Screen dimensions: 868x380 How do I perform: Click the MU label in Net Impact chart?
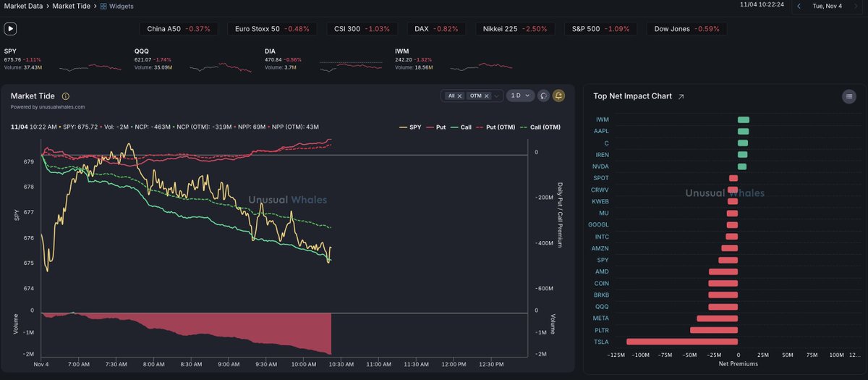point(604,213)
